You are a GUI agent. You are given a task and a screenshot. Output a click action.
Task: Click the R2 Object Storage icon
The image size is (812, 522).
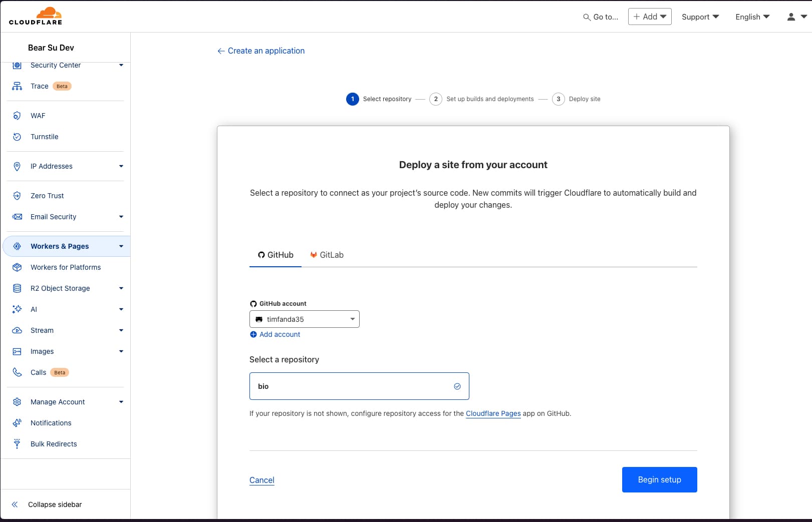pyautogui.click(x=17, y=288)
